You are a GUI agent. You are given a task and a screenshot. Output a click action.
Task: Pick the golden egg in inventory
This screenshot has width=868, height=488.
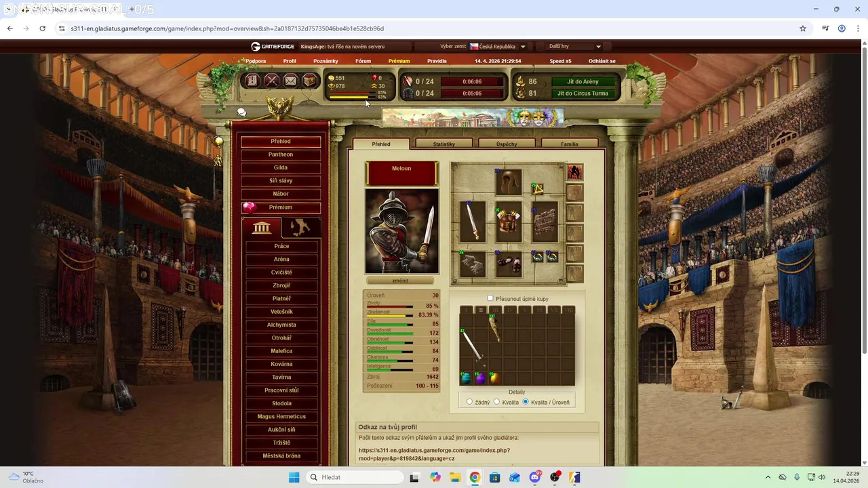click(494, 378)
